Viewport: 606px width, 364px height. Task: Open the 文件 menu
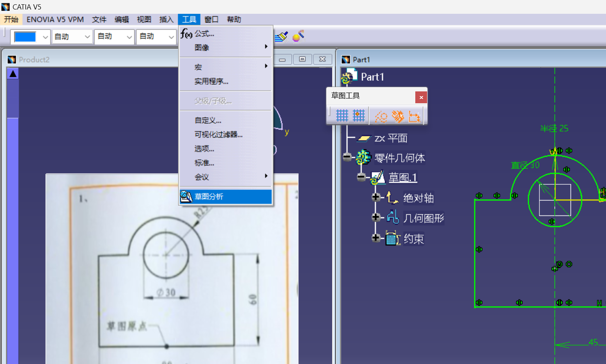99,19
